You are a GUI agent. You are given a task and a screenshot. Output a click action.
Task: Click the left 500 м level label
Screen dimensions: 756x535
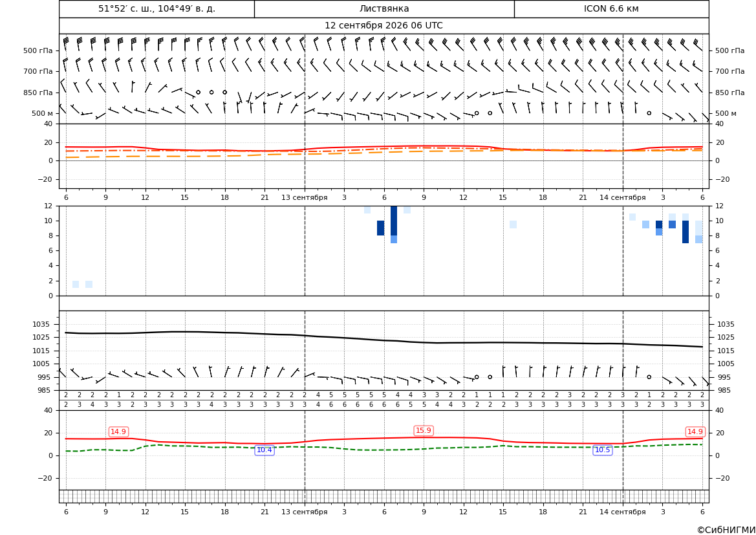(x=42, y=114)
